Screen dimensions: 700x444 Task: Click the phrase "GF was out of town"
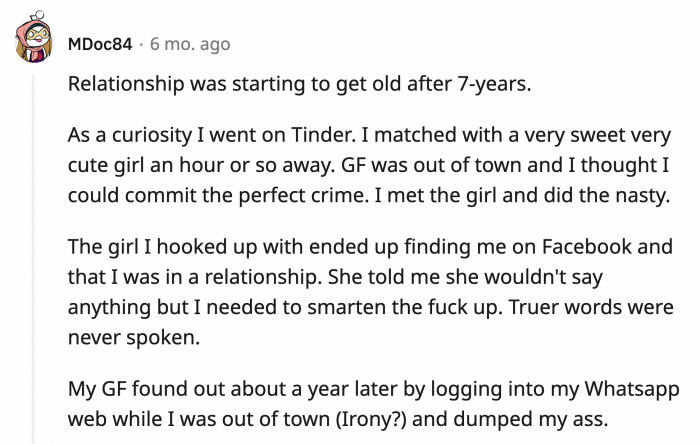coord(415,168)
